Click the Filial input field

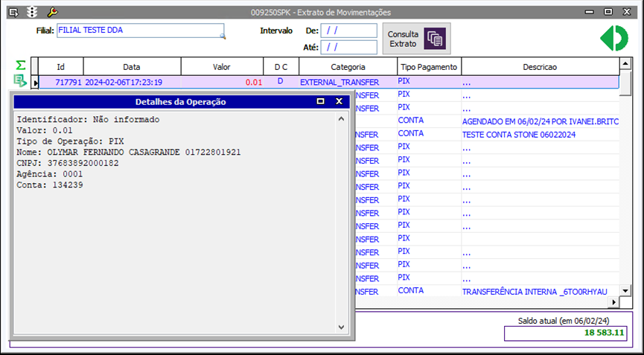(141, 31)
